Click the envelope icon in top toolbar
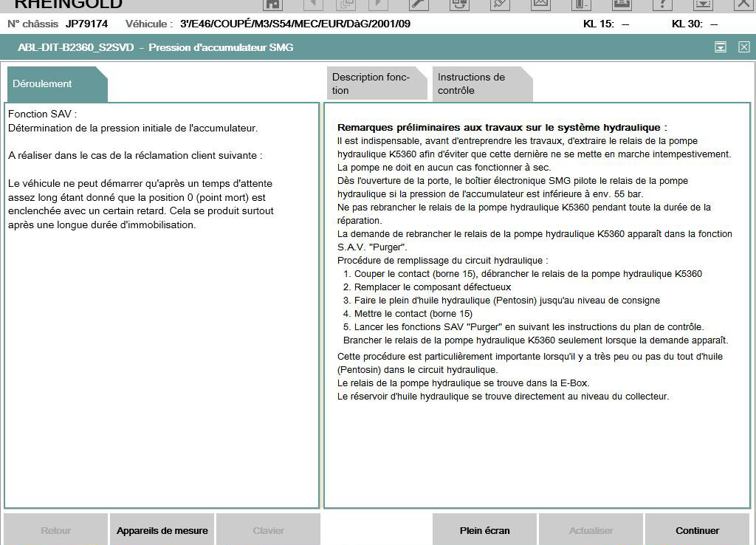 (x=540, y=4)
